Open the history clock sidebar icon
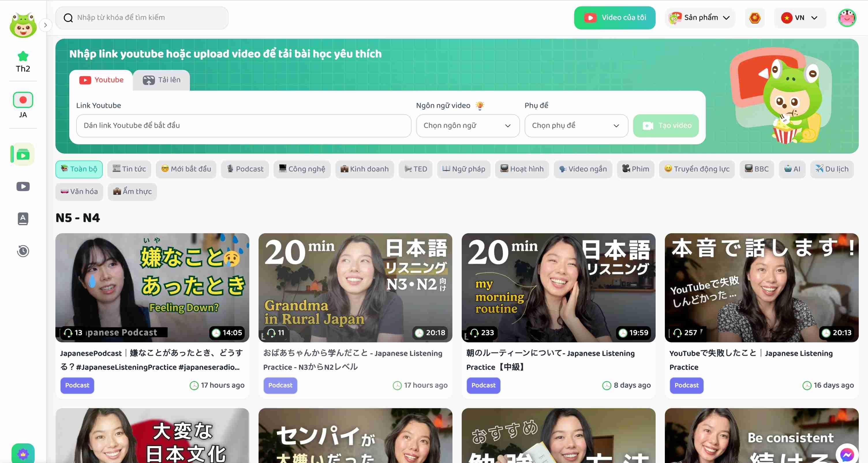 tap(23, 251)
